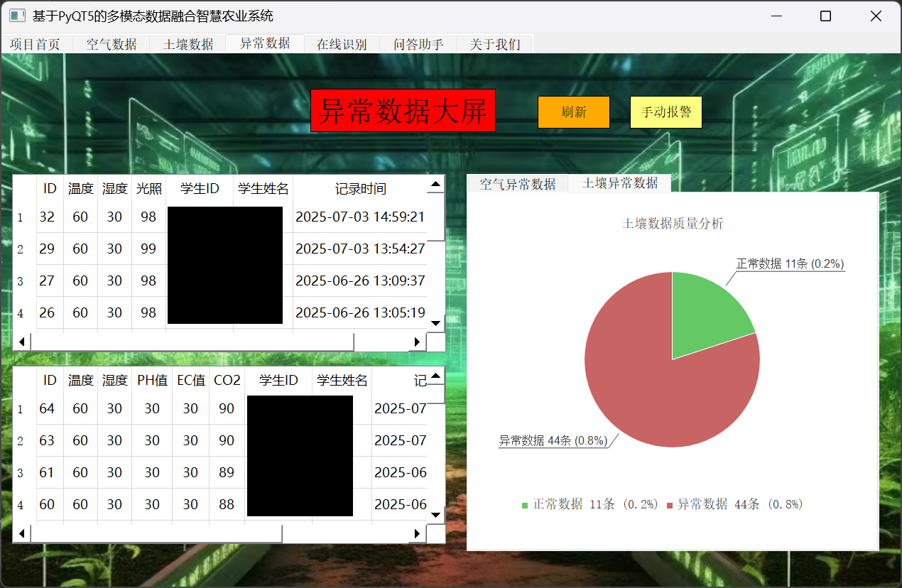Screen dimensions: 902x588
Task: Click down arrow of upper table's vertical scrollbar
Action: [436, 323]
